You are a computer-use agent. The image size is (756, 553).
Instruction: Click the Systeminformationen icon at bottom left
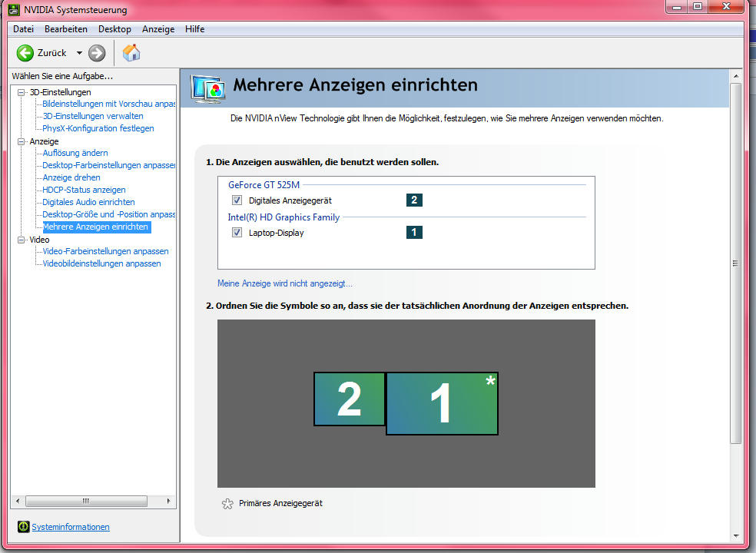(23, 526)
